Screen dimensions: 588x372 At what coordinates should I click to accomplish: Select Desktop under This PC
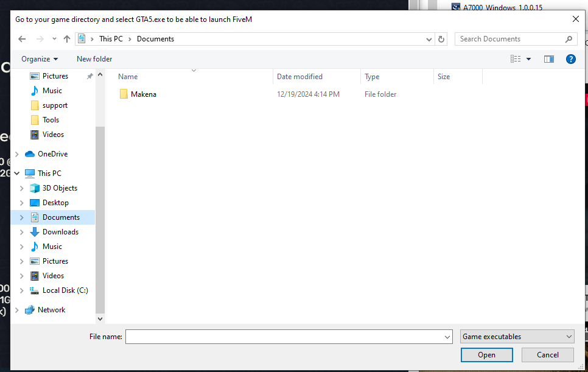click(55, 203)
